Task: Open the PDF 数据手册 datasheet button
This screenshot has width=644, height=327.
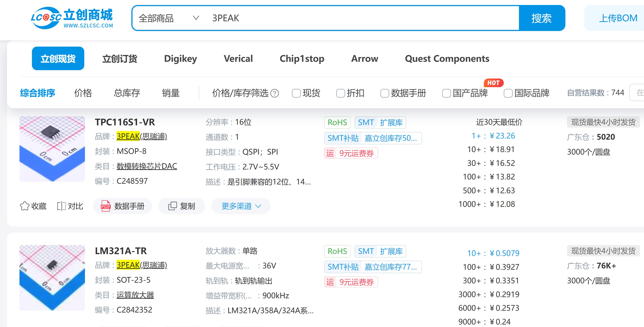Action: tap(123, 206)
